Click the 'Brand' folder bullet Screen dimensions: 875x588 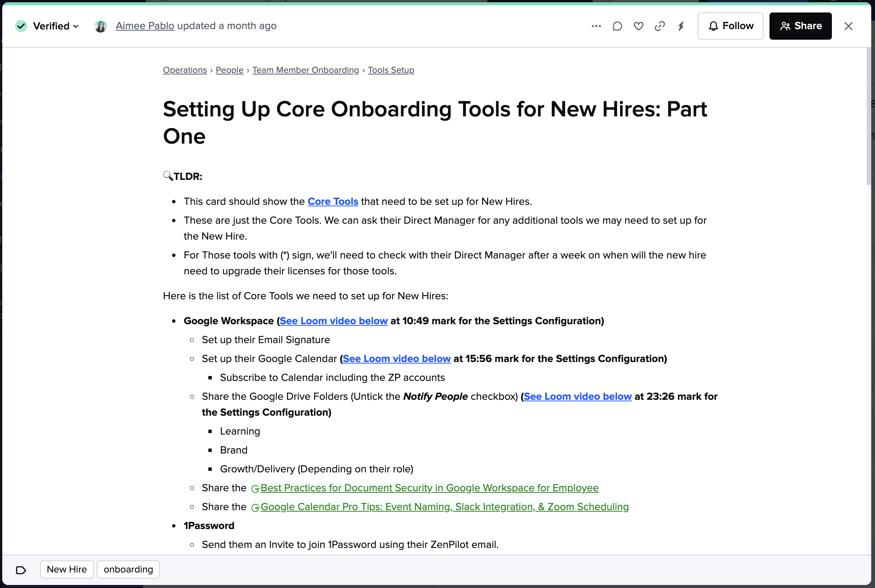point(234,450)
